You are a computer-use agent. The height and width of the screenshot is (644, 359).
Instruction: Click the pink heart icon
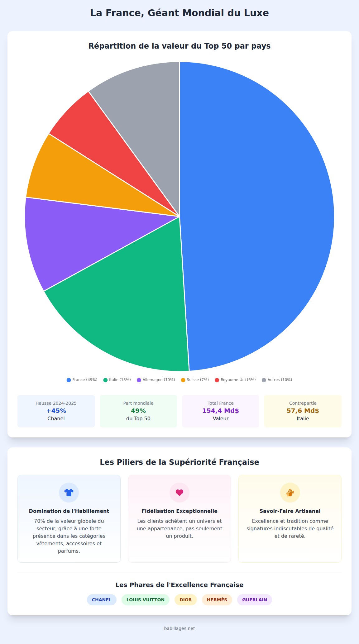[179, 493]
